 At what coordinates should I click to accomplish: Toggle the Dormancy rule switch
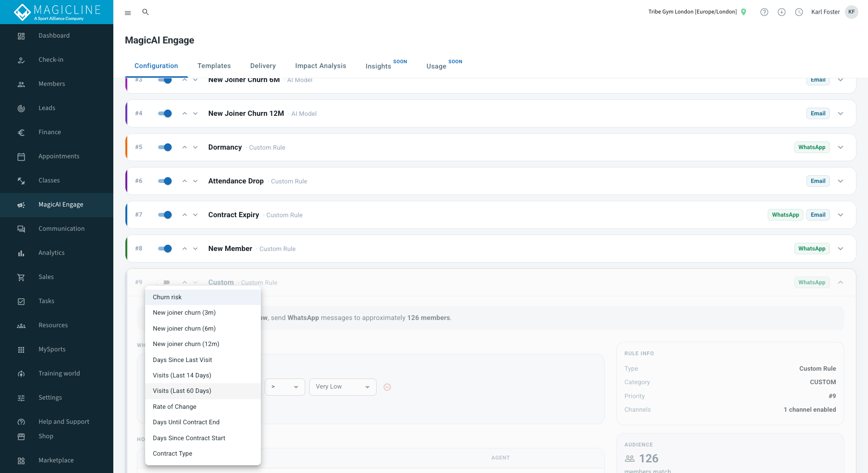point(165,147)
